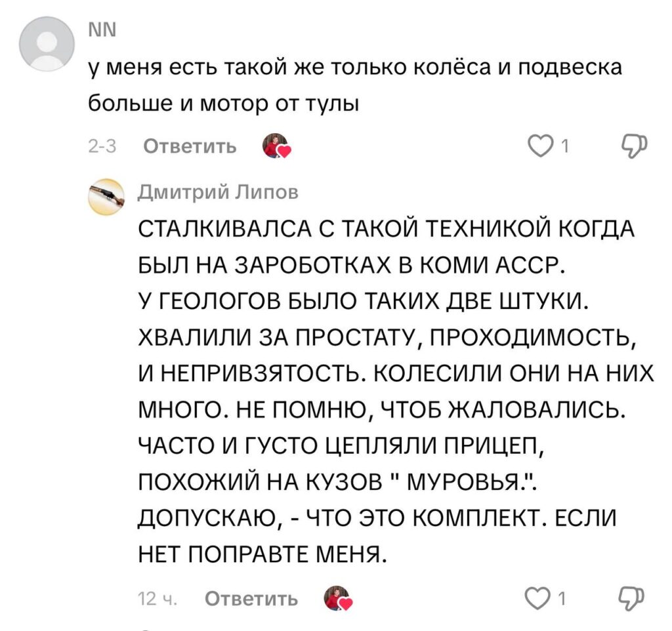This screenshot has height=631, width=672.
Task: Click Ответить under NN's comment
Action: click(x=190, y=147)
